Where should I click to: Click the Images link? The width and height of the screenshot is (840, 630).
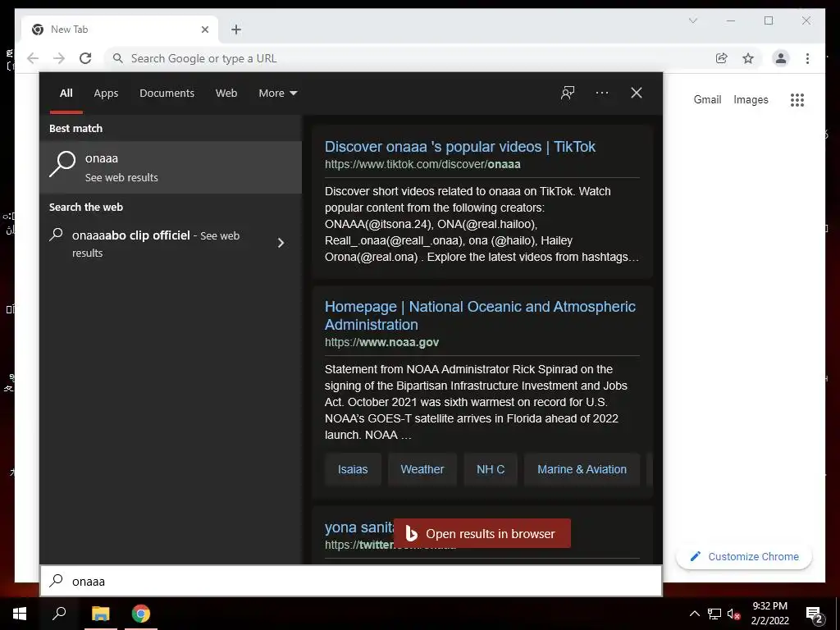coord(751,99)
